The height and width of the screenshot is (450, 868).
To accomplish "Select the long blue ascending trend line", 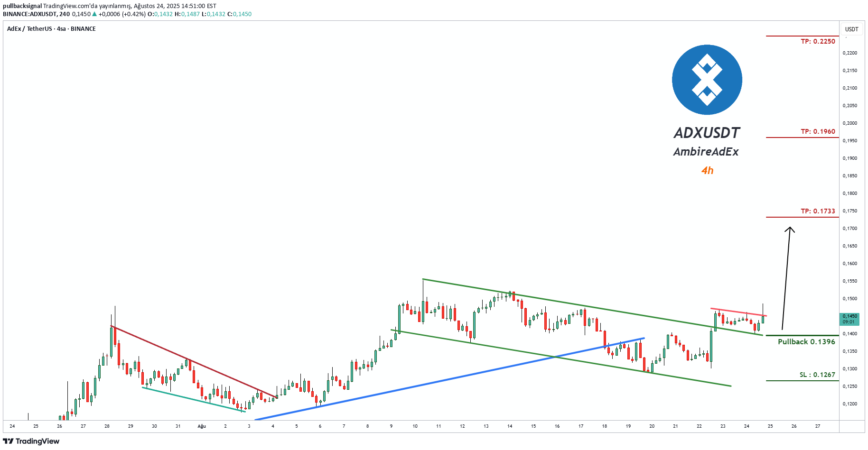I will click(449, 379).
